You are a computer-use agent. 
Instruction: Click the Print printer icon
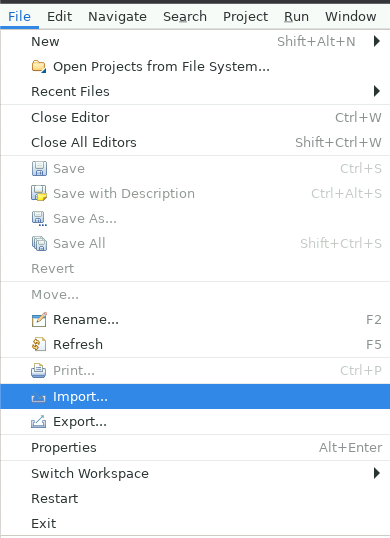pyautogui.click(x=39, y=371)
